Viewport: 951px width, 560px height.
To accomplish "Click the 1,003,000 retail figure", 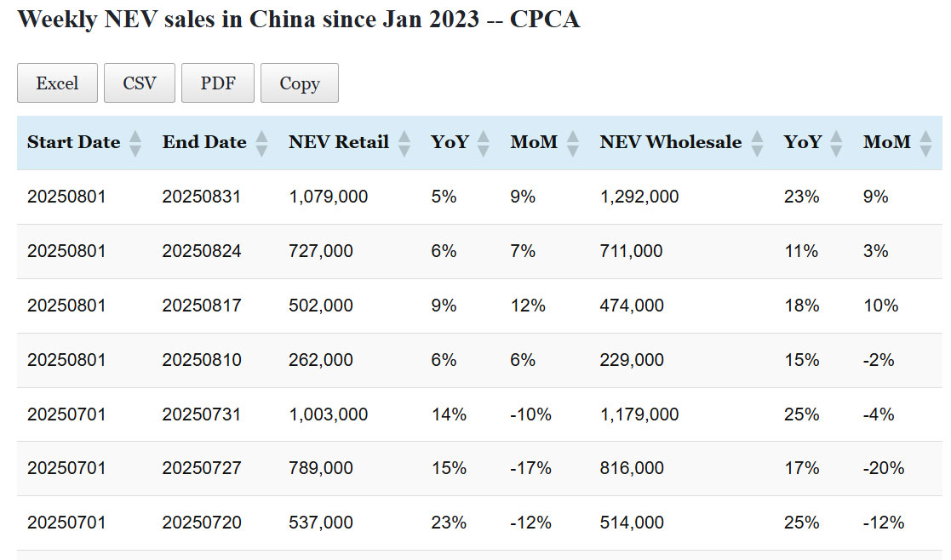I will coord(329,414).
